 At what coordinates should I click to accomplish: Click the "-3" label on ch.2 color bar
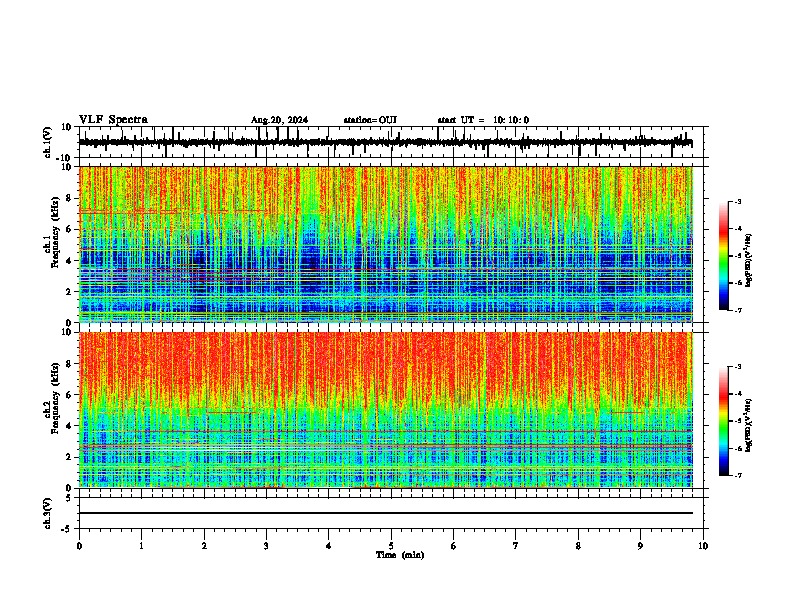[x=738, y=367]
